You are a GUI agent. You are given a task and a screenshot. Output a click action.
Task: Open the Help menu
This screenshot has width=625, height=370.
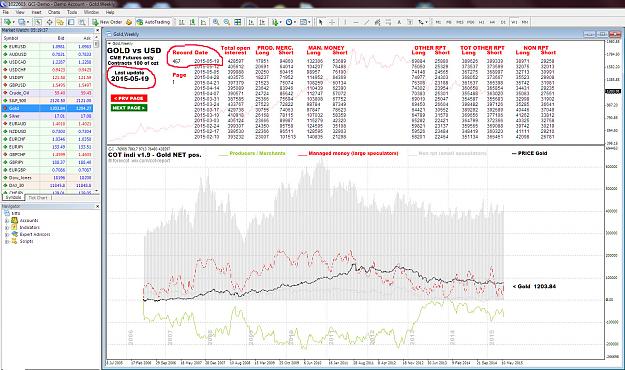(110, 12)
